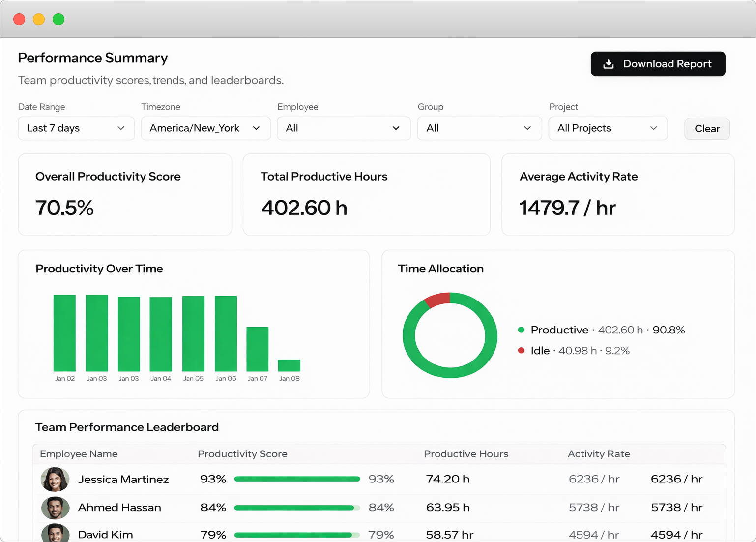Open Ahmed Hassan's name in leaderboard
Image resolution: width=756 pixels, height=542 pixels.
[119, 508]
